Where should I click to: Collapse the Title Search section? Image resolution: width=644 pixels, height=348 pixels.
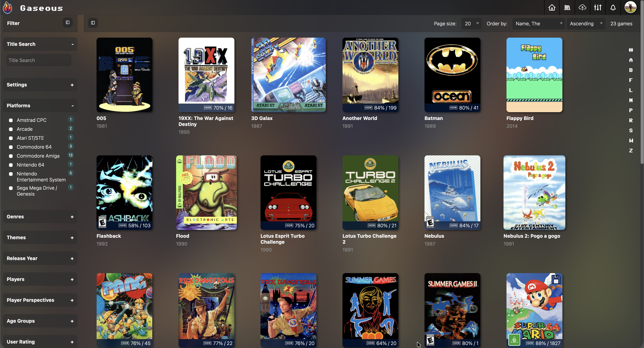(72, 44)
